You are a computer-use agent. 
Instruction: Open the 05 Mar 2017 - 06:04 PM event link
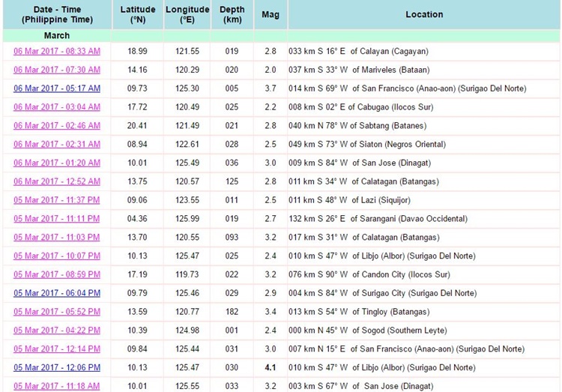57,293
